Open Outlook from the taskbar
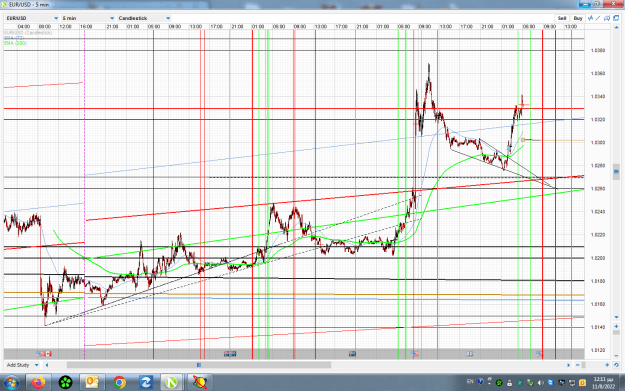625x391 pixels. click(92, 383)
